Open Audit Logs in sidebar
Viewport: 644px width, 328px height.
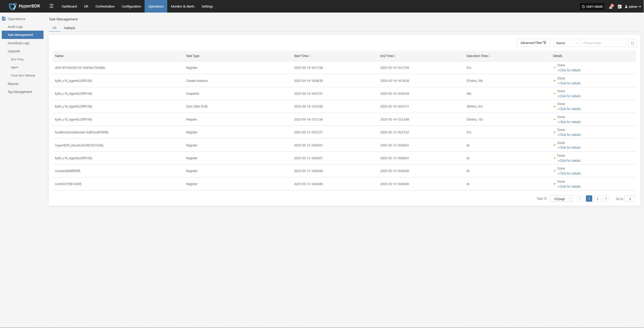15,27
